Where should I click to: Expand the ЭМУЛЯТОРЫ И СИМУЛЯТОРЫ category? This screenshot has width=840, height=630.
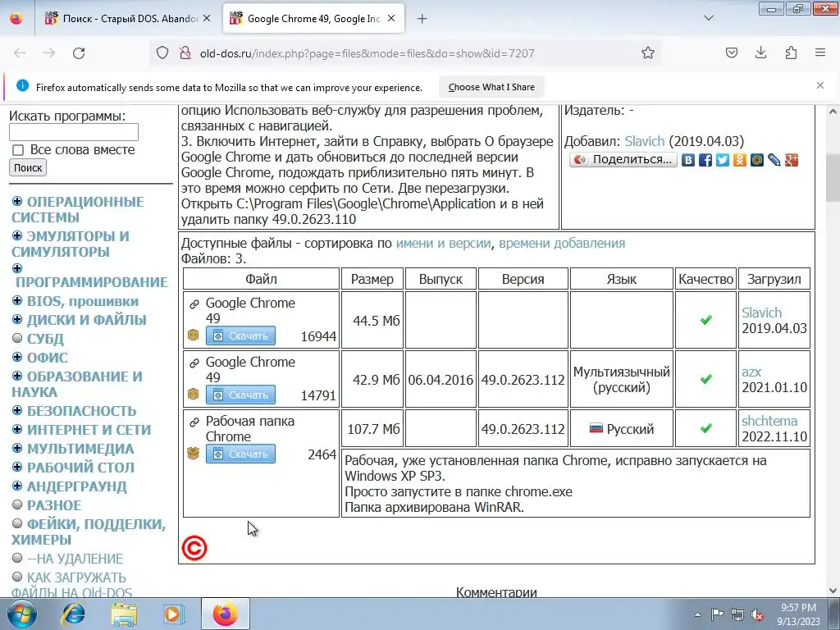coord(17,235)
